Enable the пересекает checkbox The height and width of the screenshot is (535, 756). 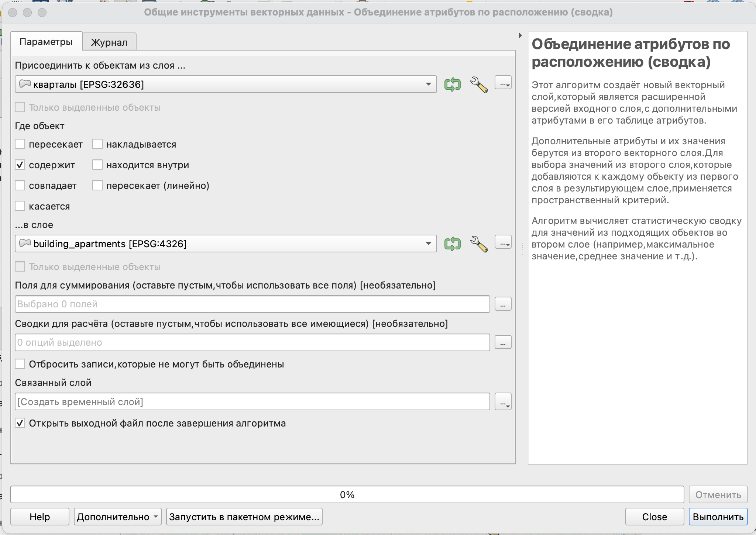click(20, 144)
